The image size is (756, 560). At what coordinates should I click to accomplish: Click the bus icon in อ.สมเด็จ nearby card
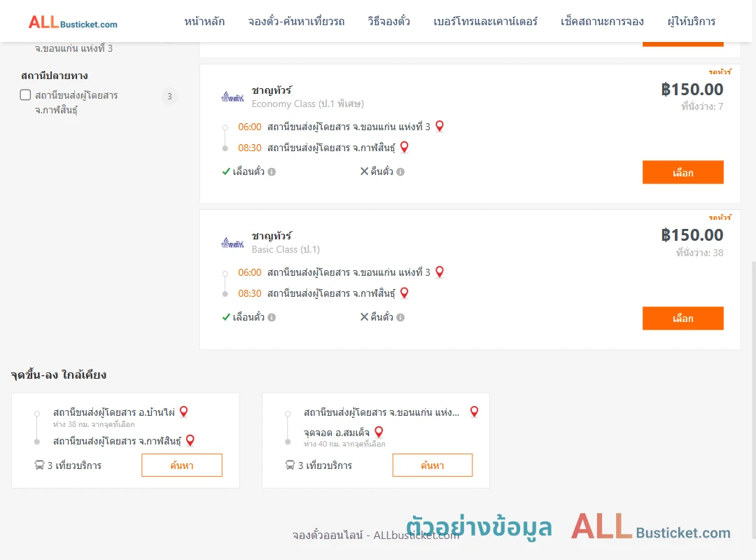pyautogui.click(x=290, y=465)
